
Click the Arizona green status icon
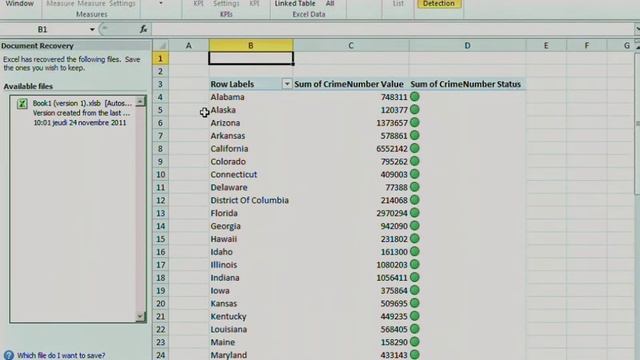click(415, 122)
